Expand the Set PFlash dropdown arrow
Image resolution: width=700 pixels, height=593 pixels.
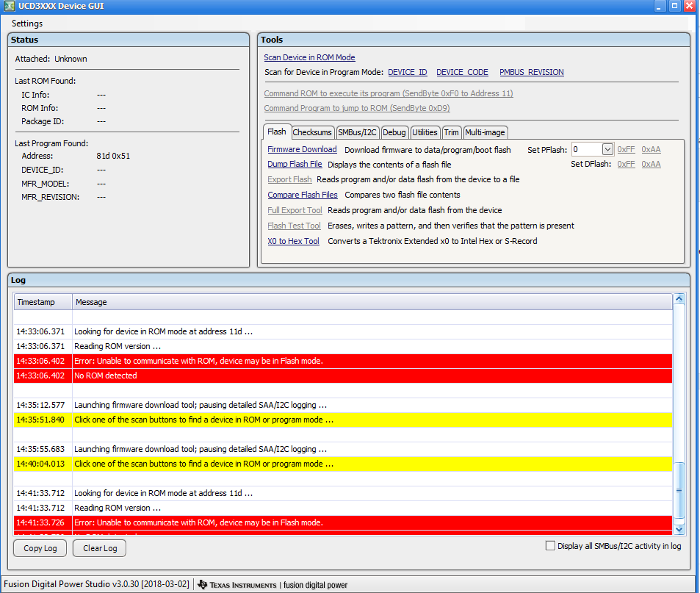tap(607, 150)
